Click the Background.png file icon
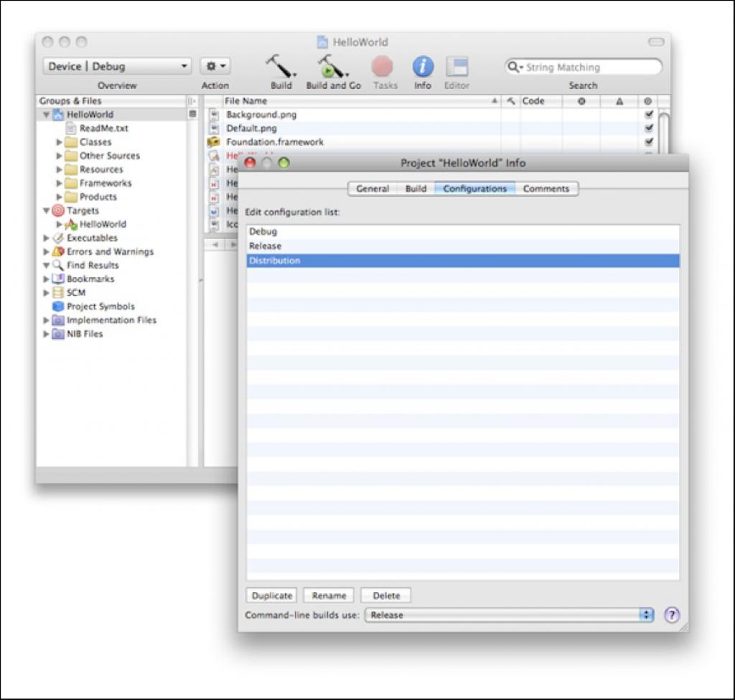 click(214, 114)
